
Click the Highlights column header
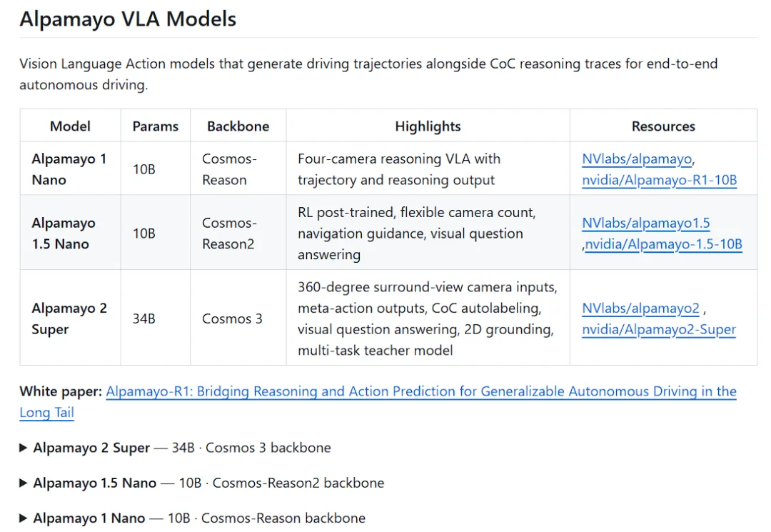[428, 126]
